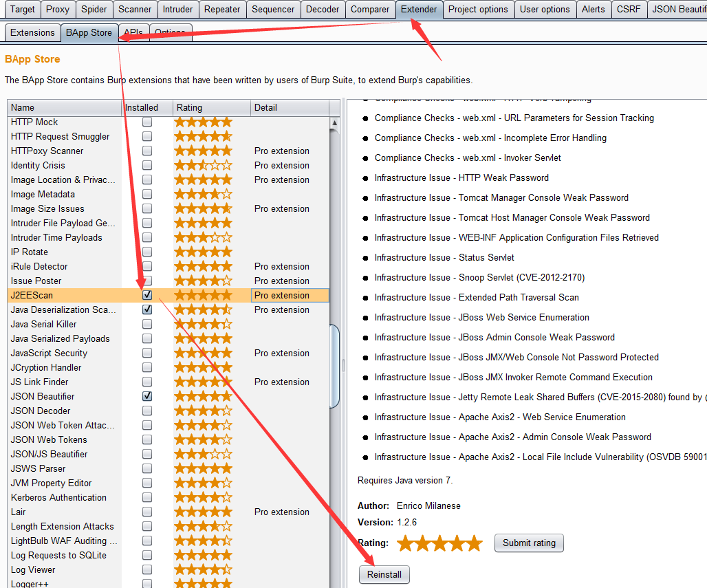The height and width of the screenshot is (588, 707).
Task: Select the Image Metadata row
Action: click(168, 194)
